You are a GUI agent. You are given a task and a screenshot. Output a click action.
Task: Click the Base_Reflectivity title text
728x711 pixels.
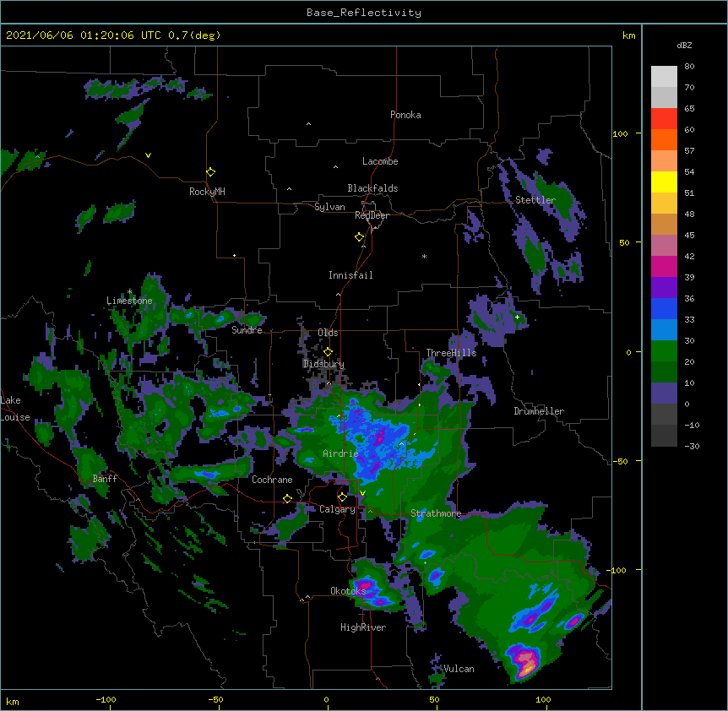click(x=364, y=13)
